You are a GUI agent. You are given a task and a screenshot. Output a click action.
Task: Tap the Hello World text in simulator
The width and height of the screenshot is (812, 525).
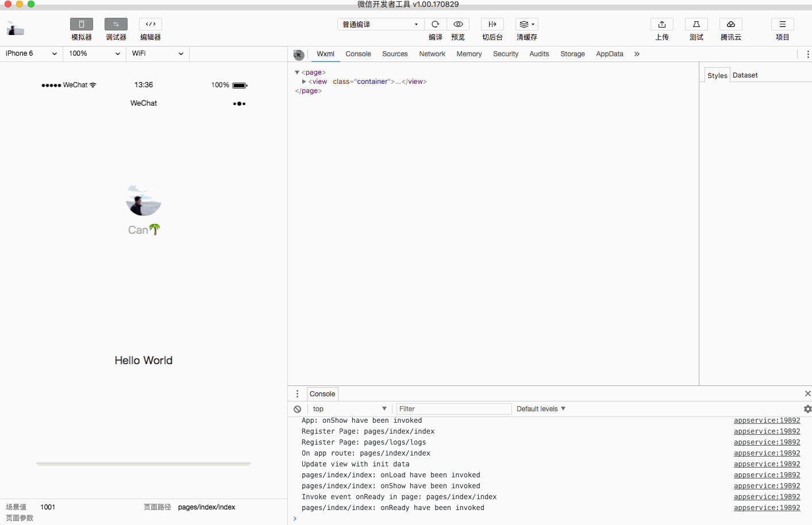[x=144, y=360]
